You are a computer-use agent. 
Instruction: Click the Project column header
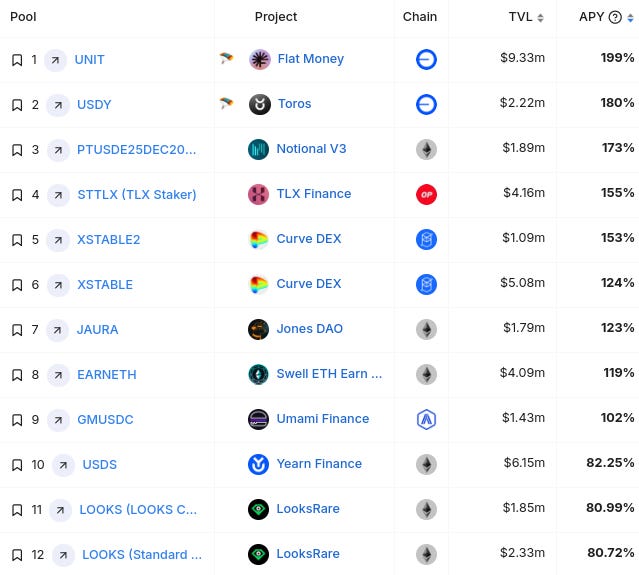pos(276,17)
